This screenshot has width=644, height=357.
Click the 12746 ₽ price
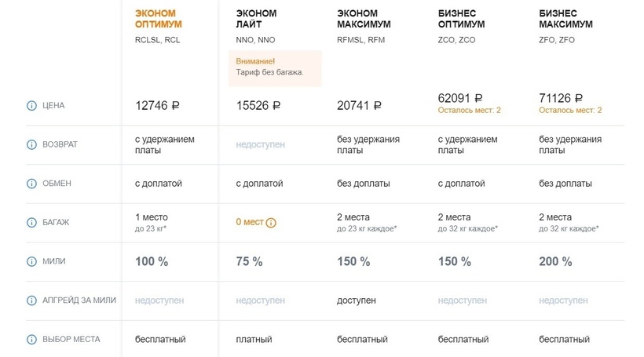click(157, 105)
